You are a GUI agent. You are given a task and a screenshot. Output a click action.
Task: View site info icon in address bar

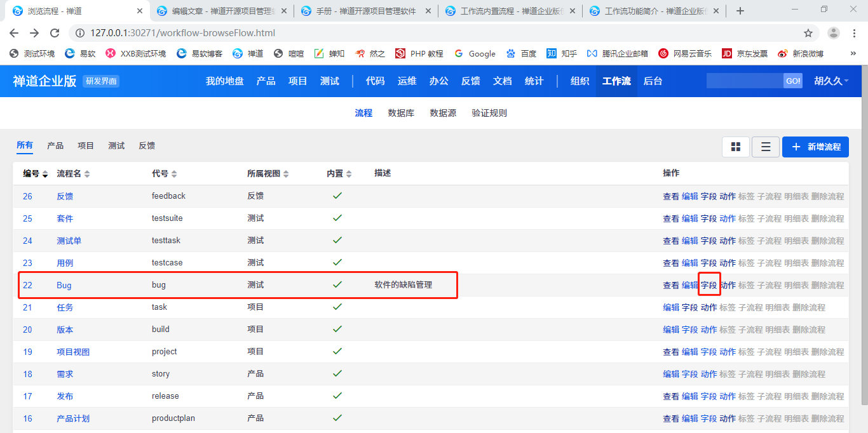coord(79,33)
